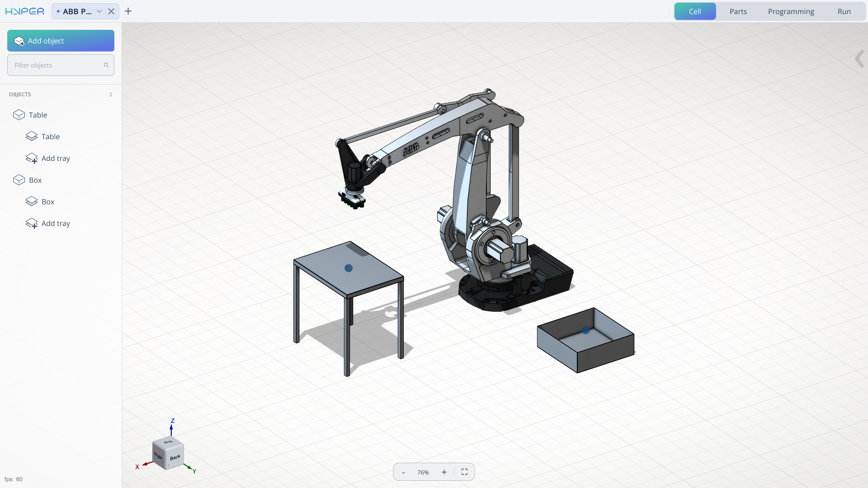
Task: Expand the right side panel chevron
Action: (x=859, y=59)
